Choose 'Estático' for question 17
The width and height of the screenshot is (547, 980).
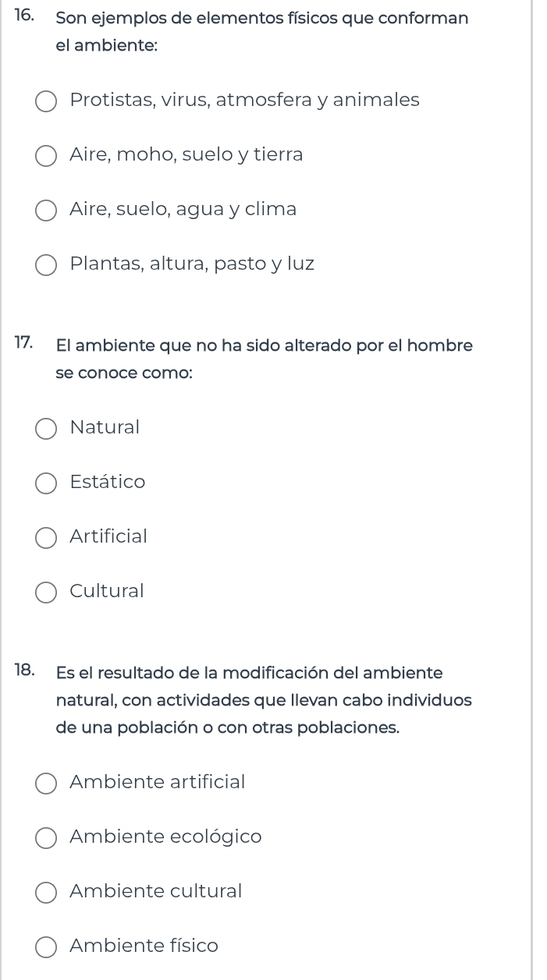pyautogui.click(x=46, y=483)
